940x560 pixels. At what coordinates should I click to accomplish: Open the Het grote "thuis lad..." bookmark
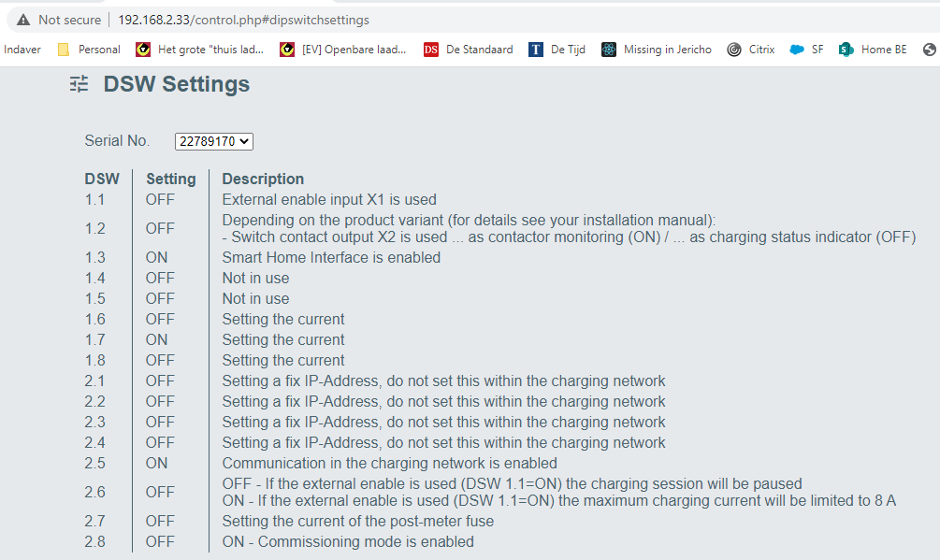pos(200,50)
